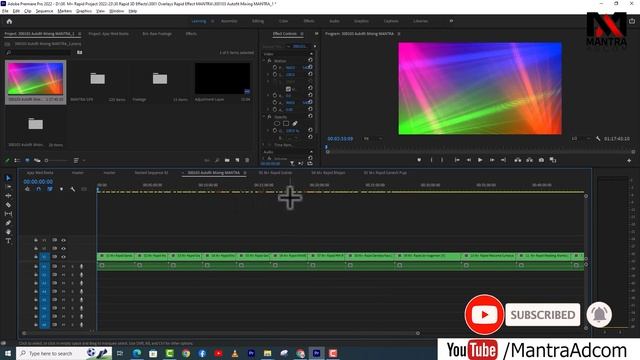This screenshot has height=360, width=640.
Task: Toggle Linked Selection in timeline
Action: click(x=50, y=189)
